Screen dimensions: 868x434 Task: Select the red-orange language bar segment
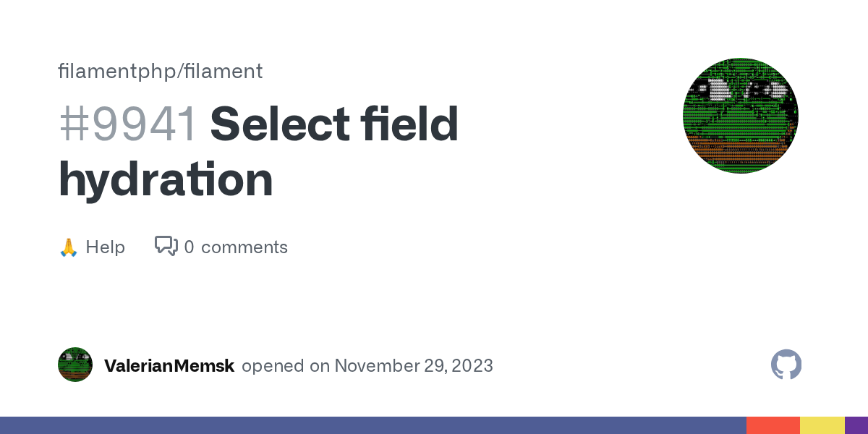pos(773,425)
